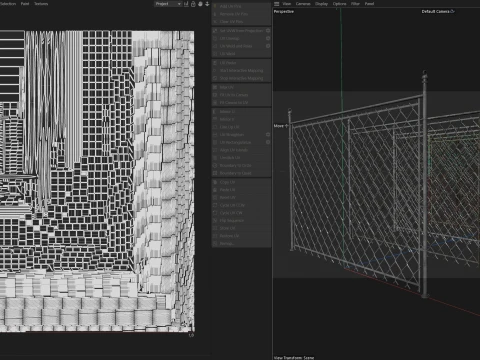
Task: Open the viewport hamburger menu icon
Action: 277,4
